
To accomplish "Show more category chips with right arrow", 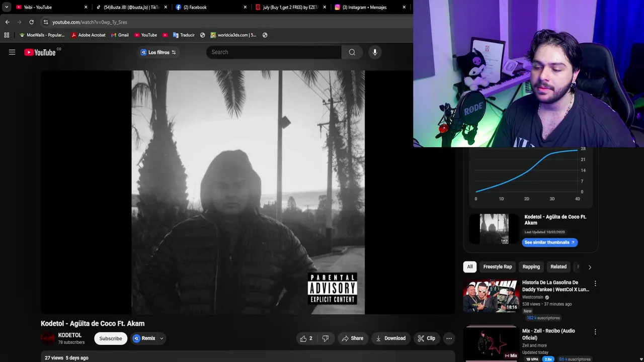I will coord(590,267).
